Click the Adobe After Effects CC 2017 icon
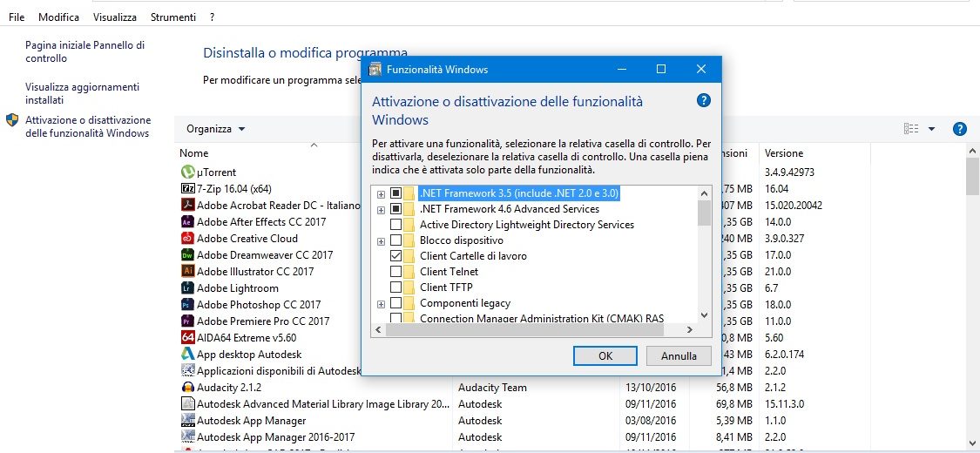The height and width of the screenshot is (453, 980). (x=187, y=221)
